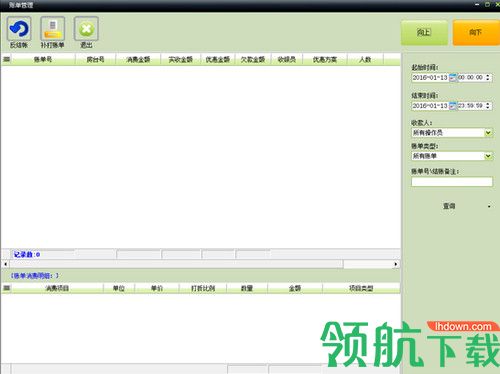Click the end time 23:59:59 spinner arrows
This screenshot has height=374, width=500.
(488, 106)
